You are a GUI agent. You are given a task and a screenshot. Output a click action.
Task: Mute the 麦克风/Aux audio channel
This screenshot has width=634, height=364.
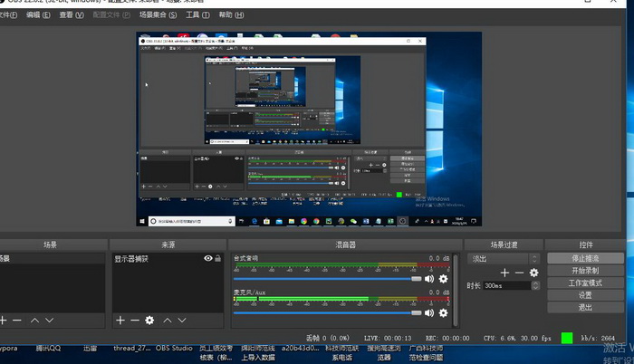(x=429, y=312)
